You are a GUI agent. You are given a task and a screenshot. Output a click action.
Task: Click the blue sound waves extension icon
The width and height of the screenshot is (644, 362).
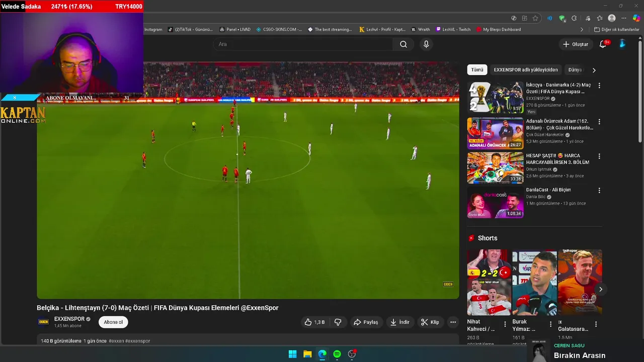[549, 18]
